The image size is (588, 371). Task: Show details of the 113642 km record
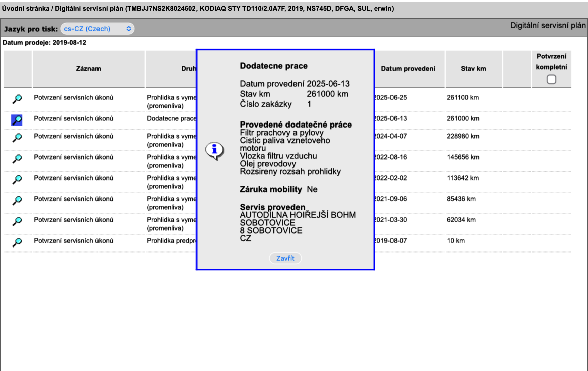17,180
